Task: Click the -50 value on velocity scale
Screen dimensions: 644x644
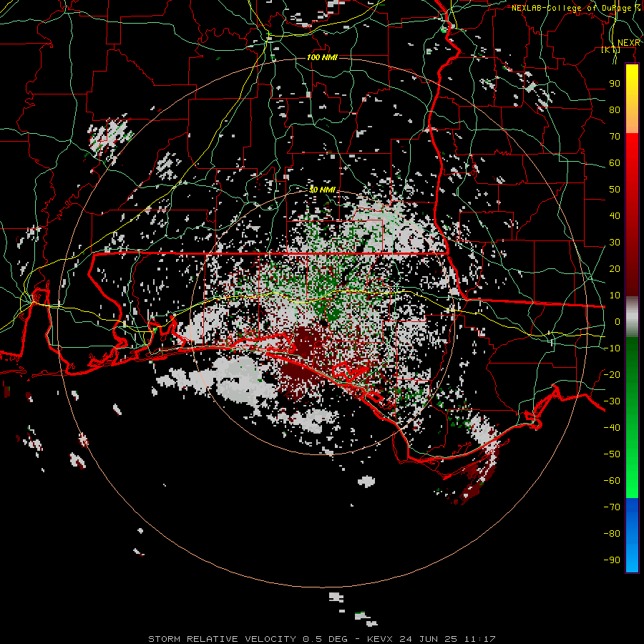Action: [x=612, y=454]
